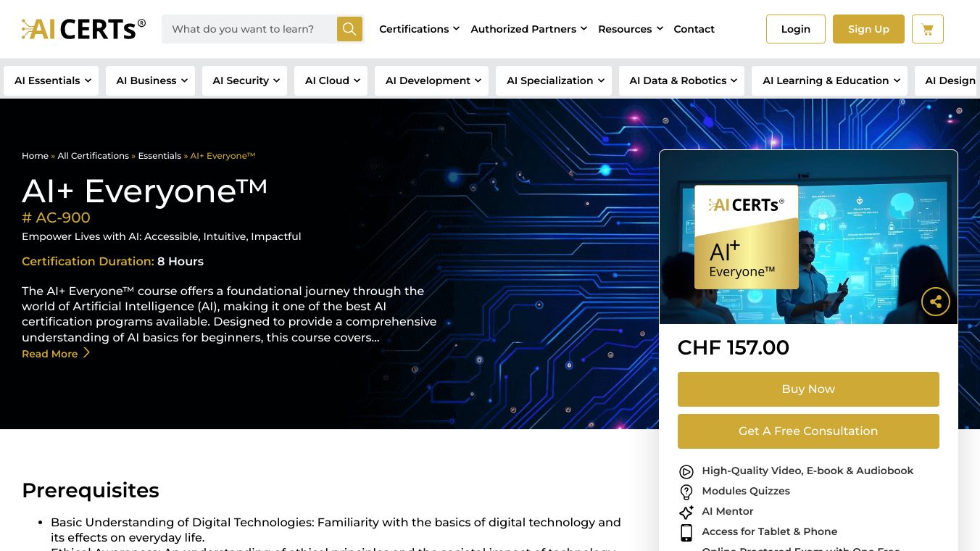This screenshot has height=551, width=980.
Task: Expand the AI Essentials category
Action: [x=52, y=80]
